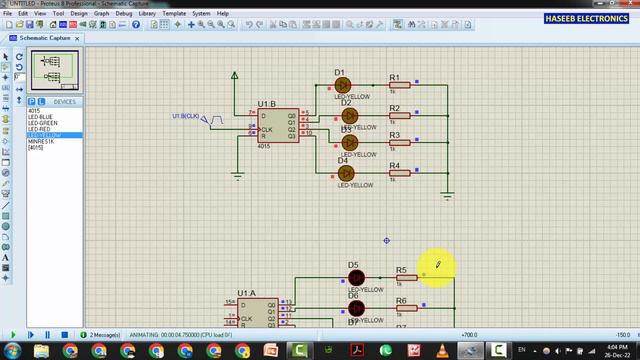Image resolution: width=640 pixels, height=360 pixels.
Task: Click the rotation angle input field
Action: click(19, 77)
